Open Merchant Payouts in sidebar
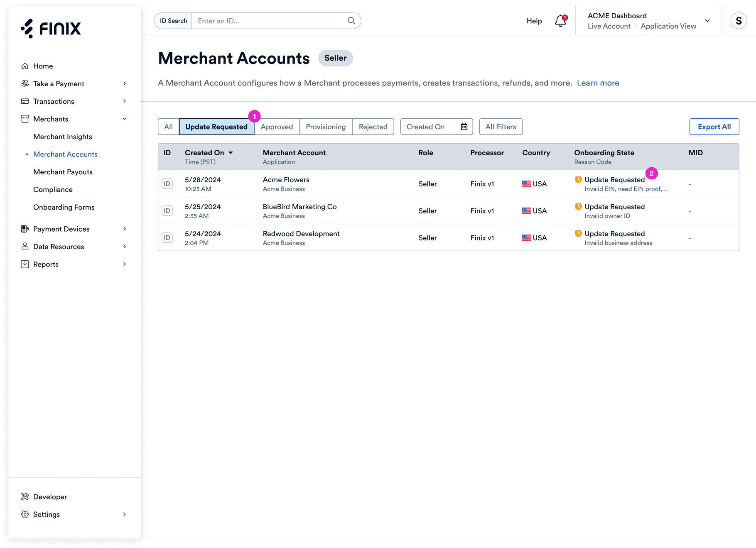 tap(63, 172)
